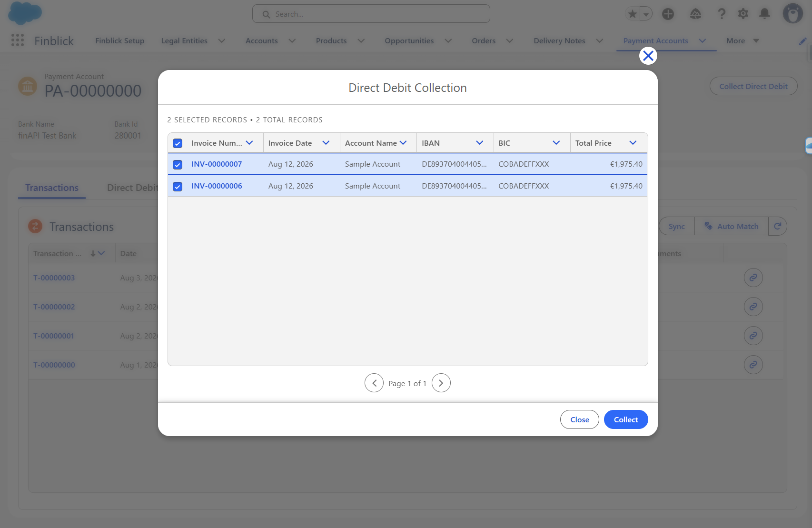Go to next page in dialog
Viewport: 812px width, 528px height.
[x=441, y=383]
